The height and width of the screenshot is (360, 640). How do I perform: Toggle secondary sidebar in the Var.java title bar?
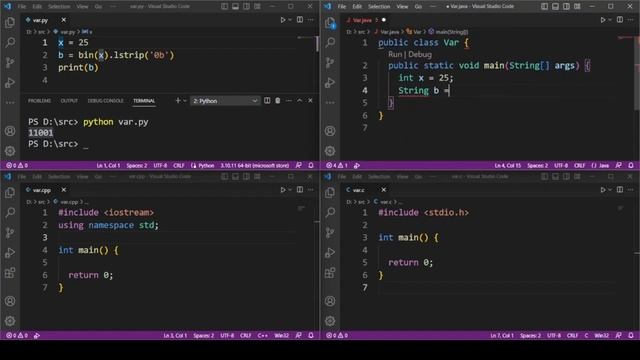567,7
